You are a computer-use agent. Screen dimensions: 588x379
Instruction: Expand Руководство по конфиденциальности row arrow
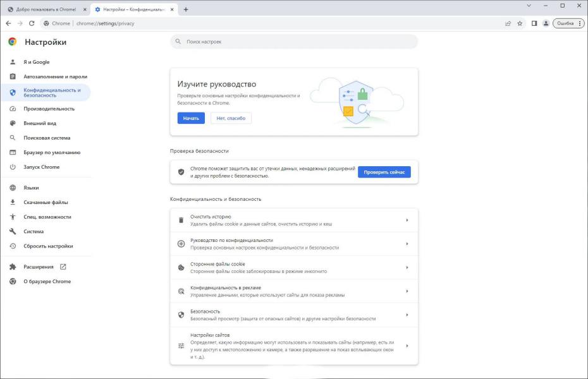coord(407,244)
